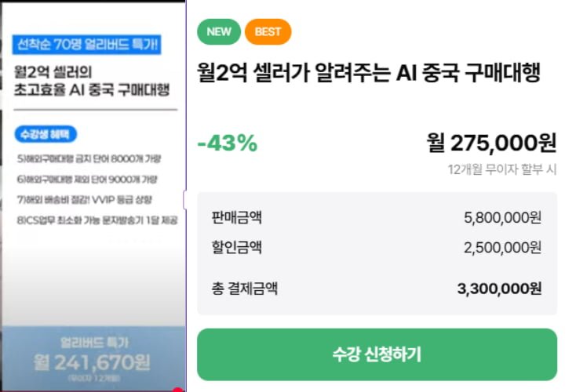576x392 pixels.
Task: Click the 수강 신청하기 button
Action: click(377, 354)
